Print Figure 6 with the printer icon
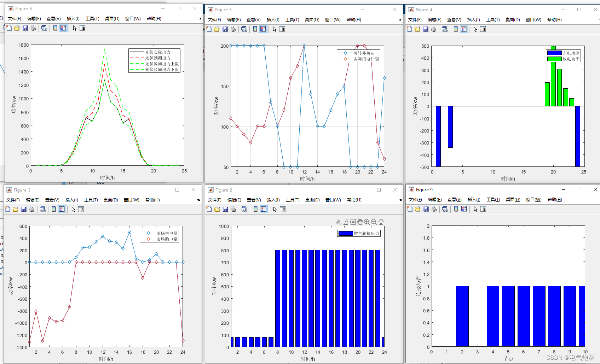The image size is (600, 364). (x=33, y=28)
